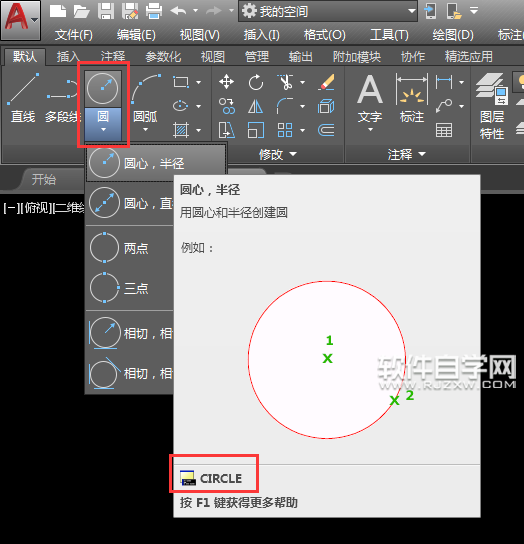Click the Rotate tool icon

click(x=256, y=82)
